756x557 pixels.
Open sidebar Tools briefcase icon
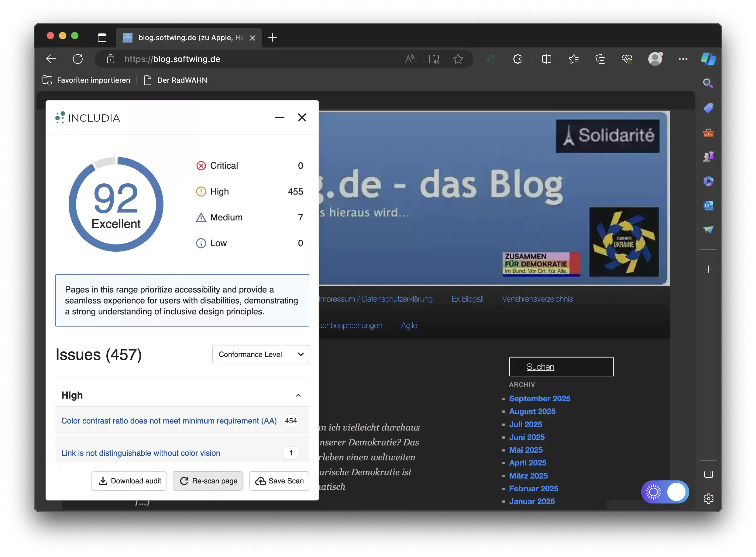[708, 133]
